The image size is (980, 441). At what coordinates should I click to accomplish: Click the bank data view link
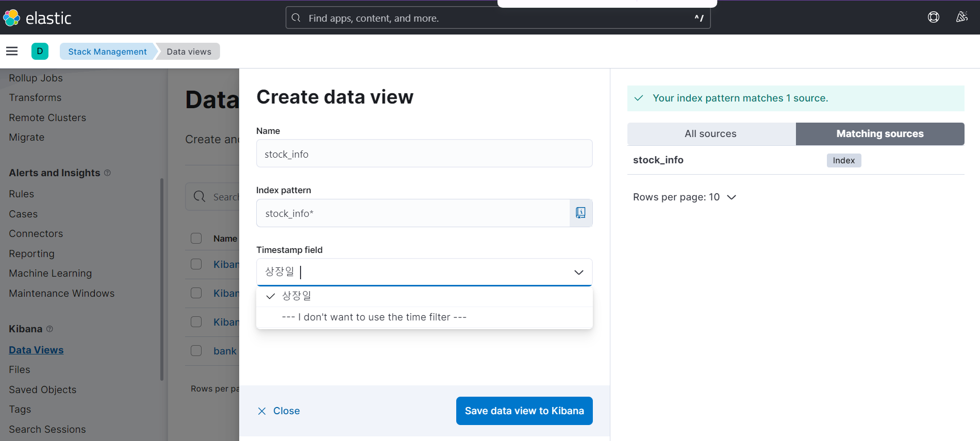coord(225,351)
